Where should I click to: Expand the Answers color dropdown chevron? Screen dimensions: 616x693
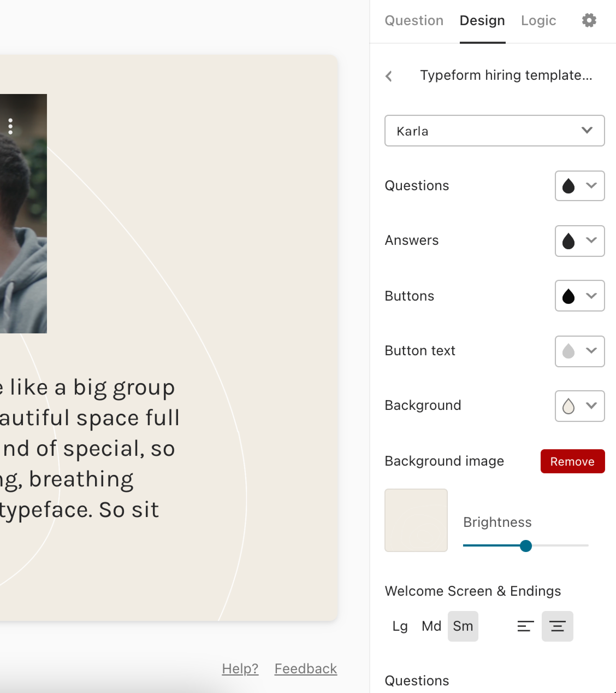[x=591, y=240]
